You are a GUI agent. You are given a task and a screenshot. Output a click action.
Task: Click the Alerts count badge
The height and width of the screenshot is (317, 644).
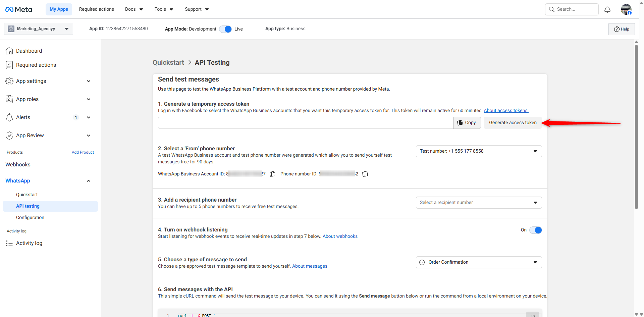click(x=76, y=117)
